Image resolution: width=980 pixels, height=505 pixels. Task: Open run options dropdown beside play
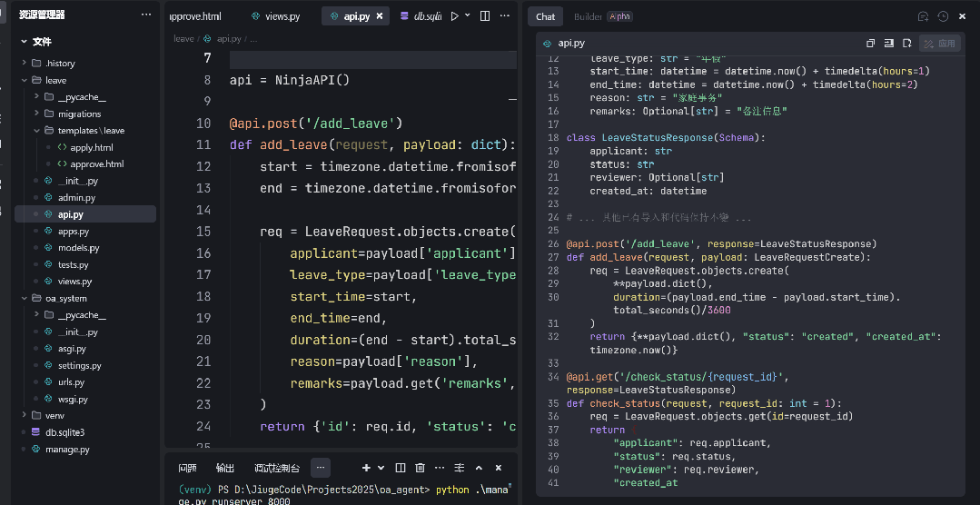[468, 16]
